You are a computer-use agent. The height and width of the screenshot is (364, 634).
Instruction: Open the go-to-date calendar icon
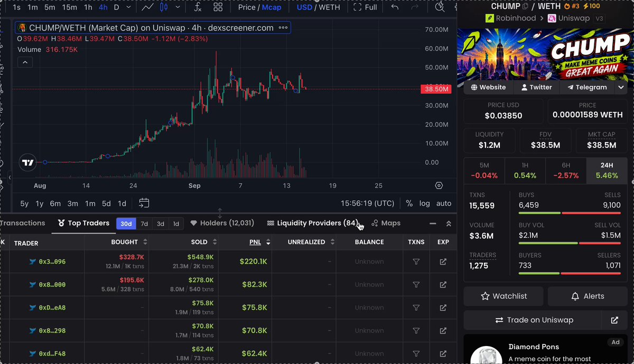pos(144,203)
